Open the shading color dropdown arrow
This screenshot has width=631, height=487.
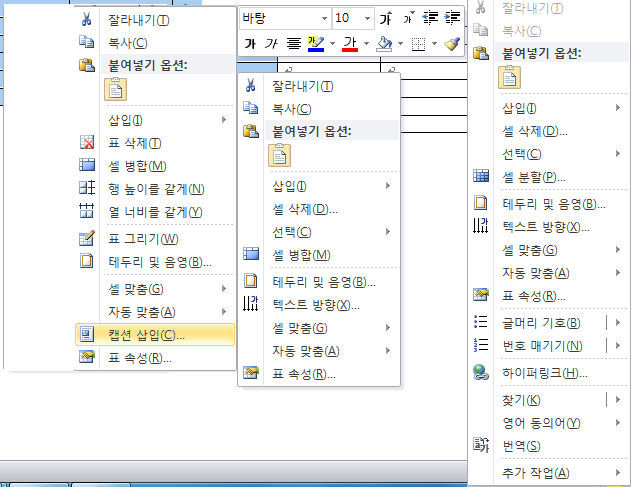point(400,43)
